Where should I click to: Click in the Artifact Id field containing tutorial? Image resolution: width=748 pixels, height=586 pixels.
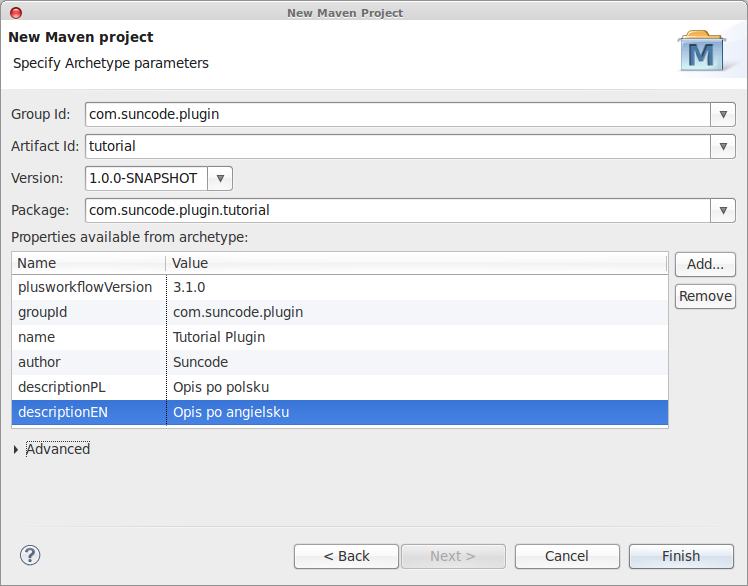(398, 146)
